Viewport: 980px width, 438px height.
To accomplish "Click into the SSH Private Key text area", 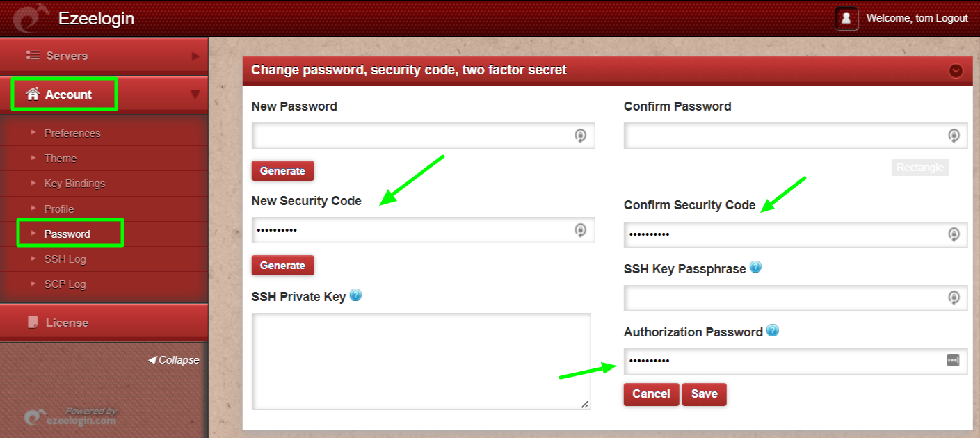I will (421, 361).
